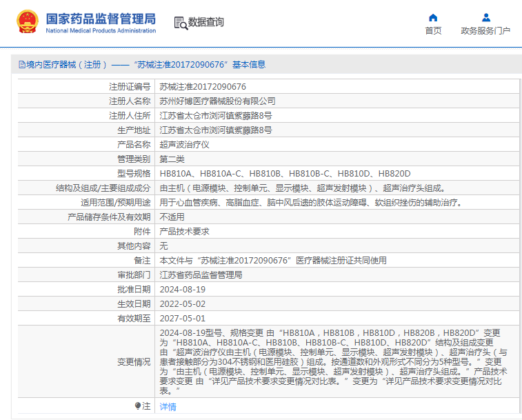Click the 附件 row label
522x420 pixels.
pyautogui.click(x=142, y=232)
